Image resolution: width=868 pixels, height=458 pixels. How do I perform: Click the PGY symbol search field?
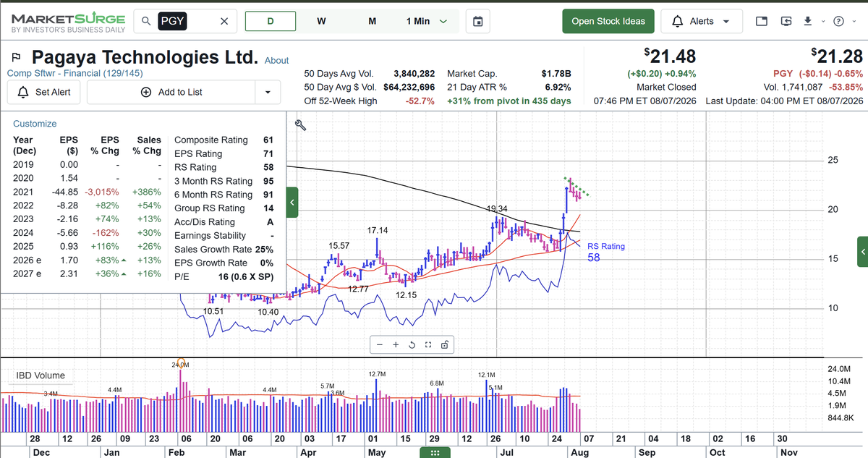[x=185, y=21]
